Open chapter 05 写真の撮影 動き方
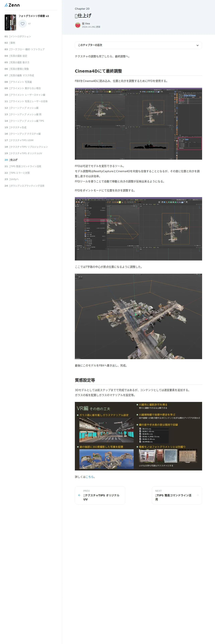The height and width of the screenshot is (644, 215). (17, 63)
